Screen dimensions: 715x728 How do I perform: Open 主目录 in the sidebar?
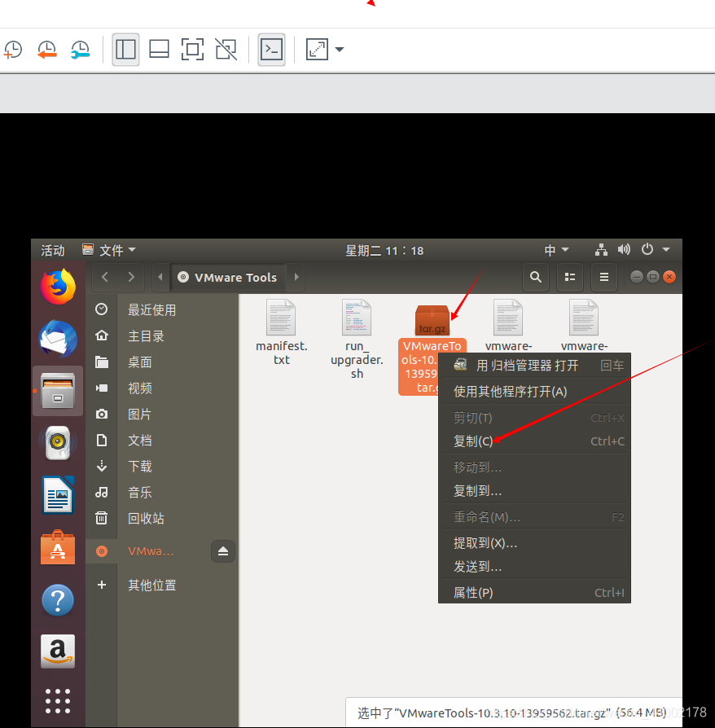click(x=162, y=335)
